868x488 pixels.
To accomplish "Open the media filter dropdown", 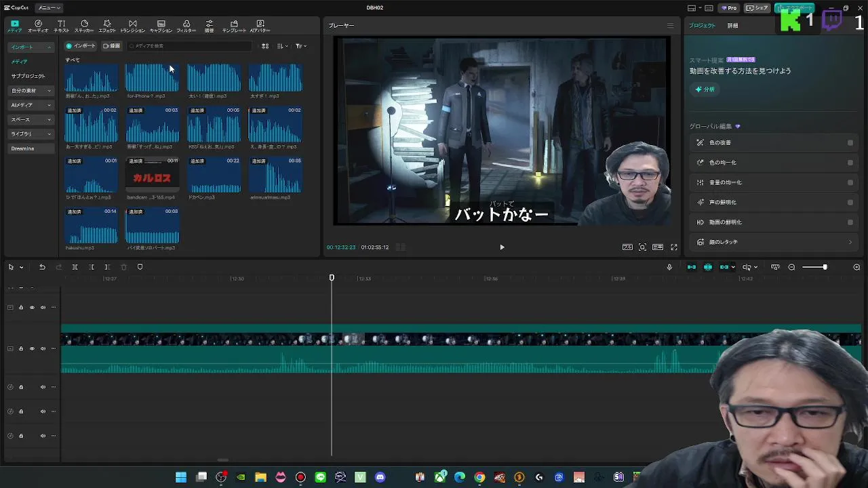I will (301, 46).
